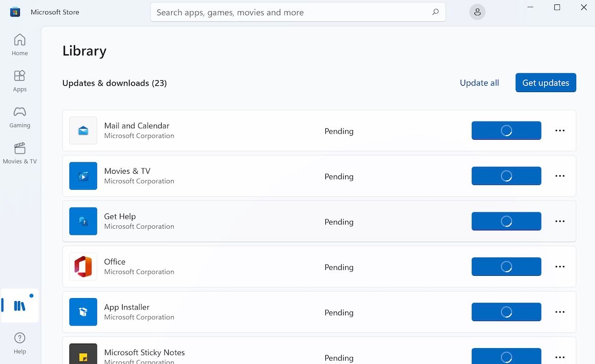Viewport: 595px width, 364px height.
Task: Open more options for Office
Action: tap(560, 267)
